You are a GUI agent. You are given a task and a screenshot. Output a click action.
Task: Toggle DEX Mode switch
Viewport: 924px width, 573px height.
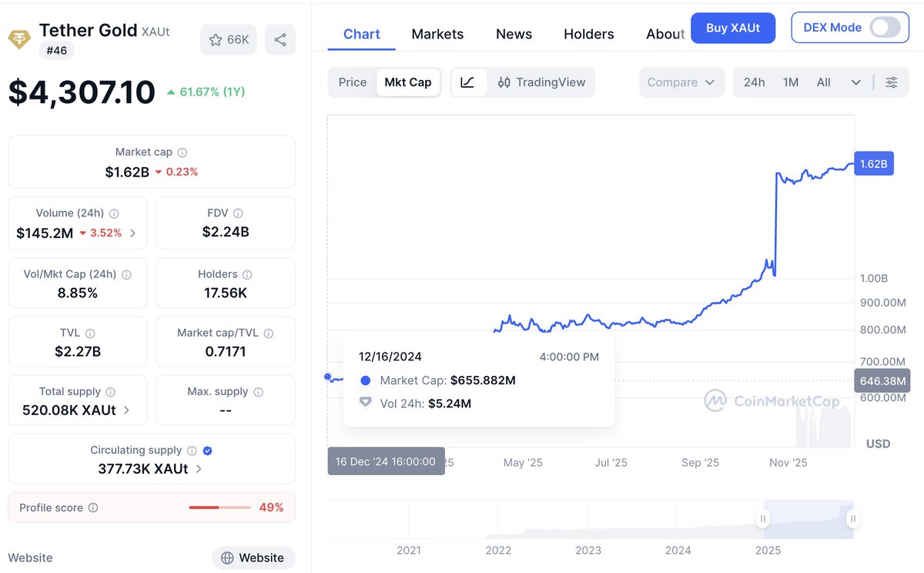pos(885,28)
